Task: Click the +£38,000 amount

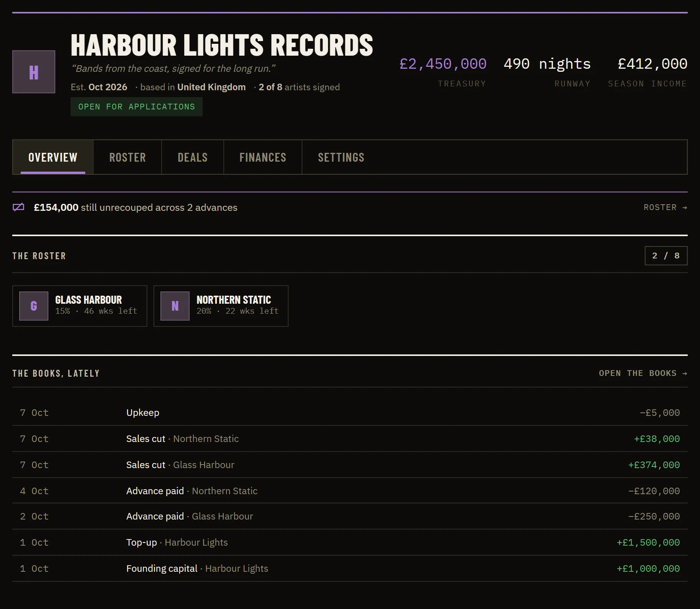Action: pyautogui.click(x=657, y=439)
